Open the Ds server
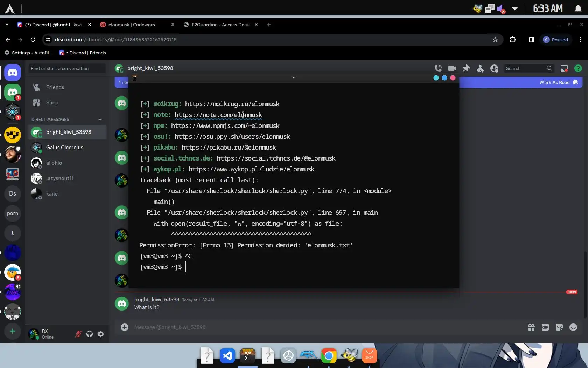588x368 pixels. pos(13,193)
